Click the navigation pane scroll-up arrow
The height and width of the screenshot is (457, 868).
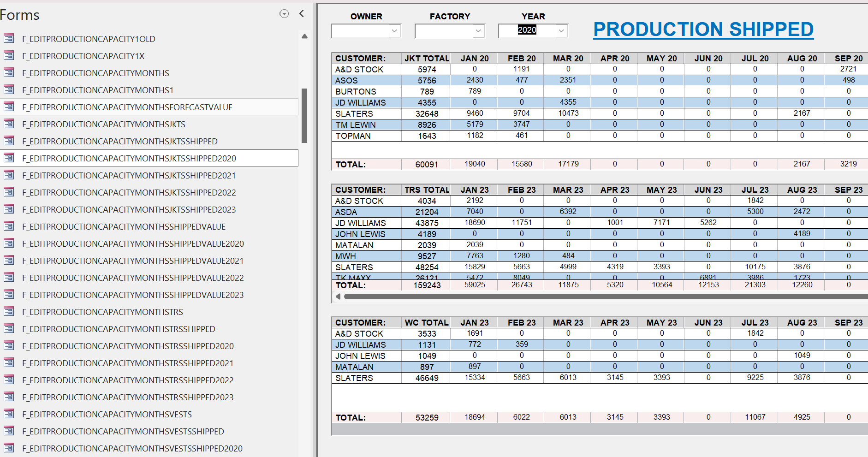[304, 36]
